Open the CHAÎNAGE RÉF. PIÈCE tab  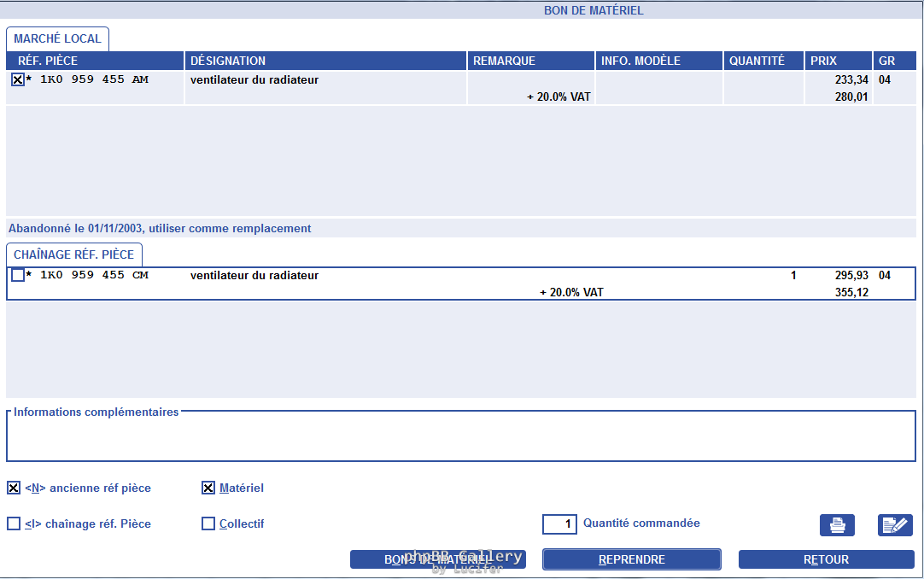pos(74,254)
